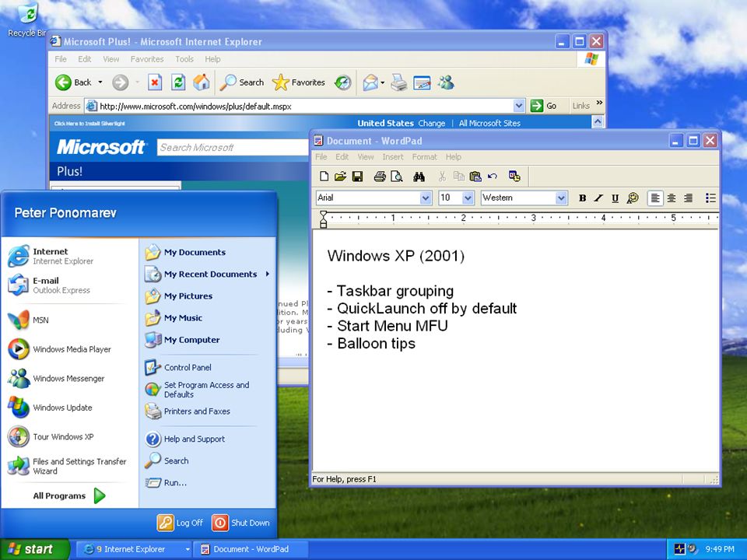
Task: Select Align Left in WordPad
Action: click(x=655, y=198)
